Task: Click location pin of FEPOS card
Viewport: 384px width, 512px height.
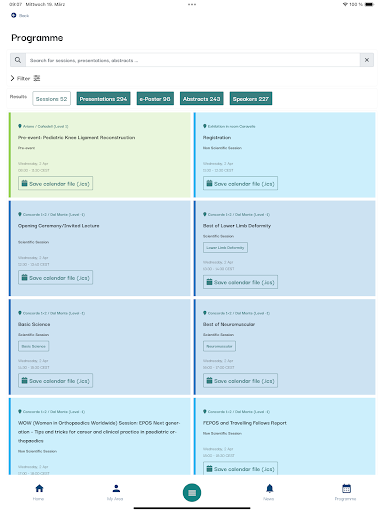Action: point(205,411)
